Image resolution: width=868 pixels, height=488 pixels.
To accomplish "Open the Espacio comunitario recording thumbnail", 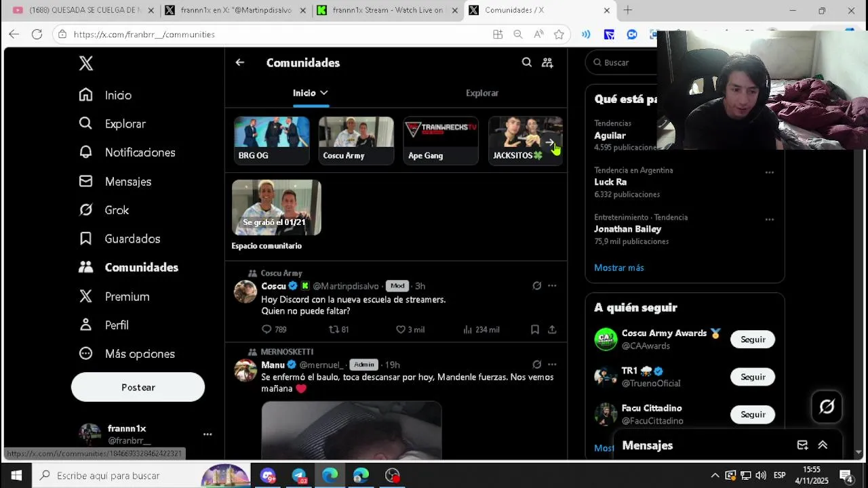I will pyautogui.click(x=277, y=207).
